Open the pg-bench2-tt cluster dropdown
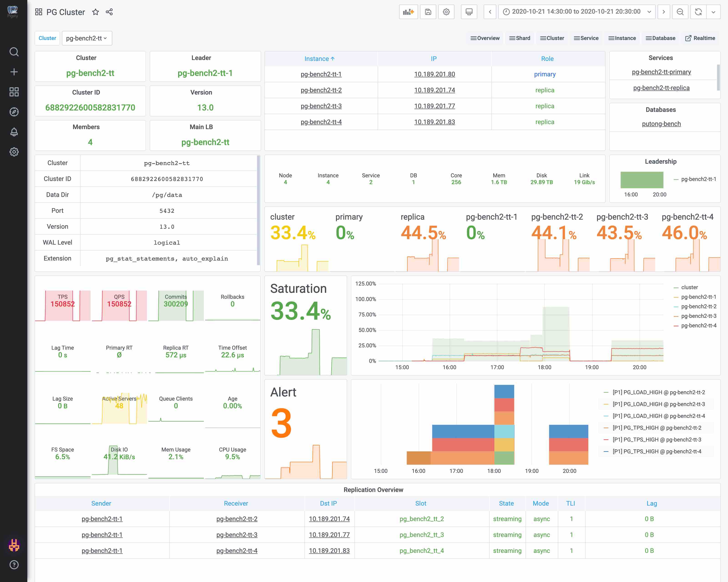The image size is (728, 582). [87, 38]
